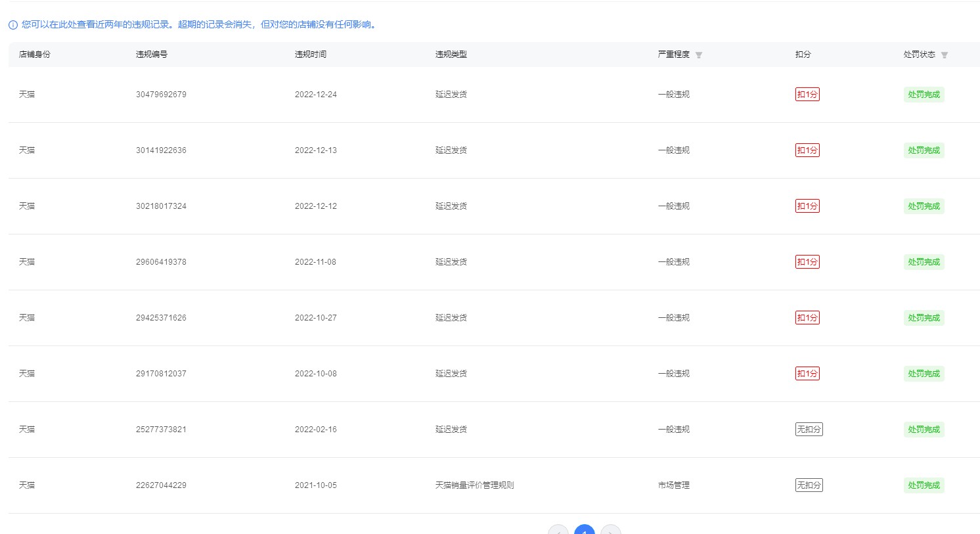
Task: Click the date 2022-12-12
Action: 316,206
